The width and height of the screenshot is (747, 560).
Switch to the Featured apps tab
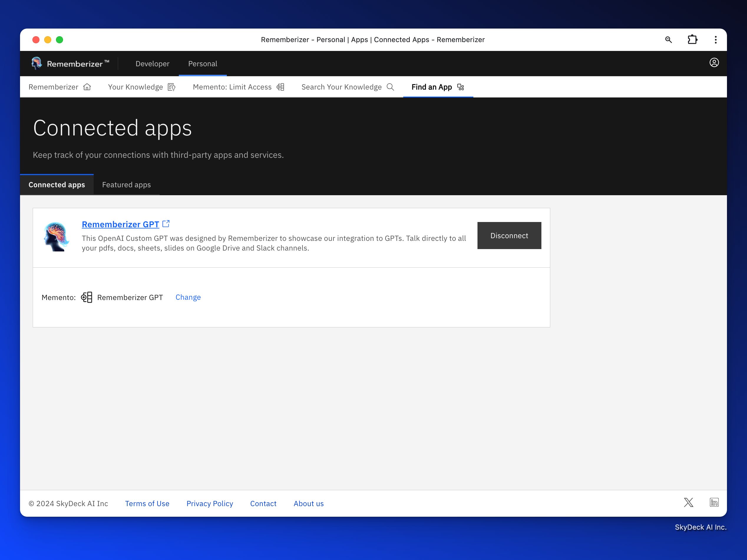tap(126, 185)
